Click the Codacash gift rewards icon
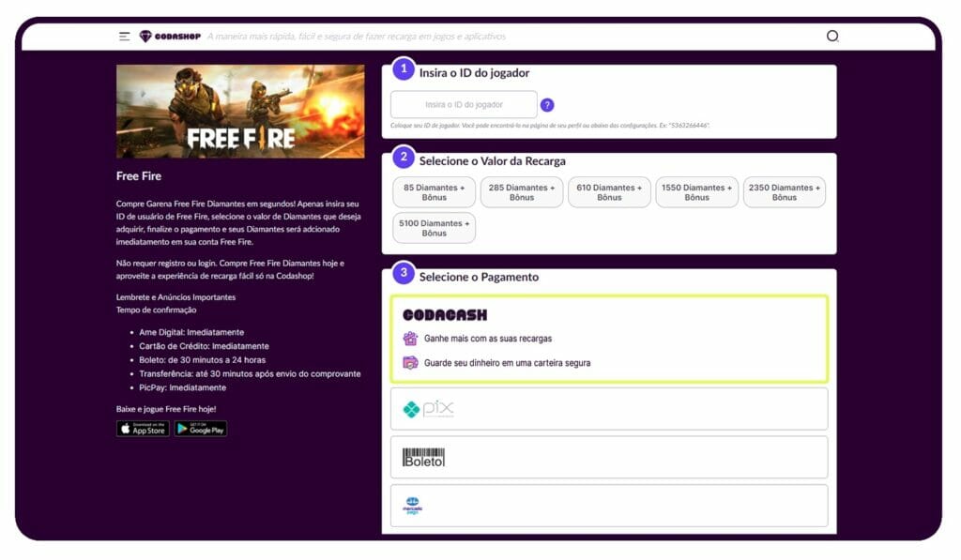Image resolution: width=961 pixels, height=560 pixels. pos(410,339)
